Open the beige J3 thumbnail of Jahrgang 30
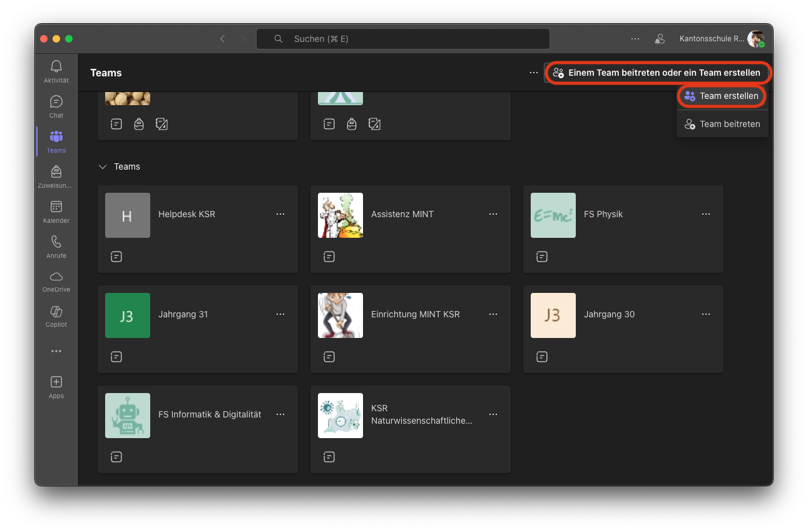This screenshot has width=808, height=532. coord(553,315)
